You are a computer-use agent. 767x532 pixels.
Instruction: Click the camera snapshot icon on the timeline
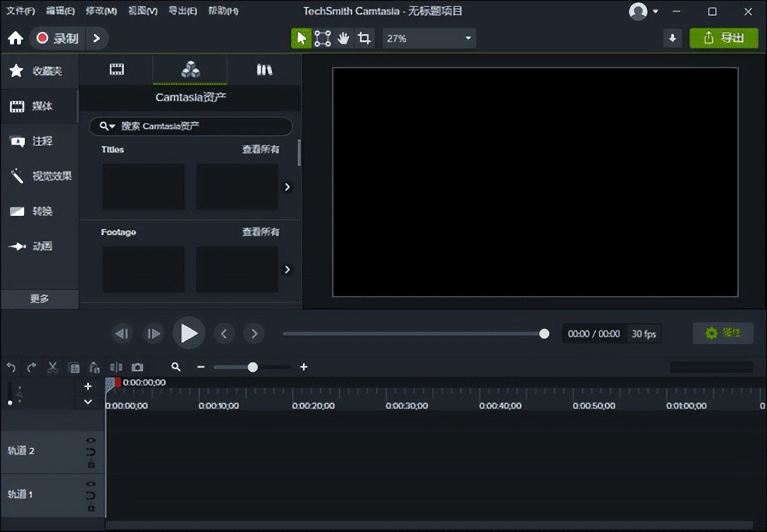click(x=137, y=367)
